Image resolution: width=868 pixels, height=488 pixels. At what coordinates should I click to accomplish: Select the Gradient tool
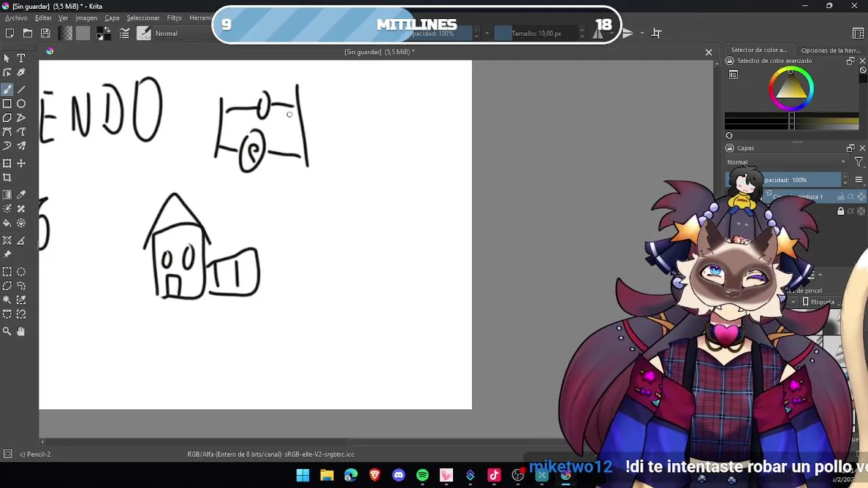coord(7,195)
